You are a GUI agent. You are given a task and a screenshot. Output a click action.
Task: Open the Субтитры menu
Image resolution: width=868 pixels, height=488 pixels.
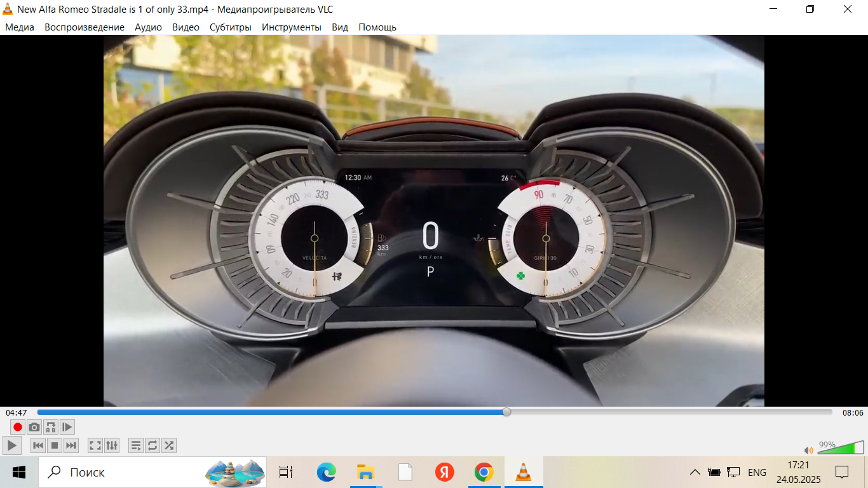[x=230, y=27]
